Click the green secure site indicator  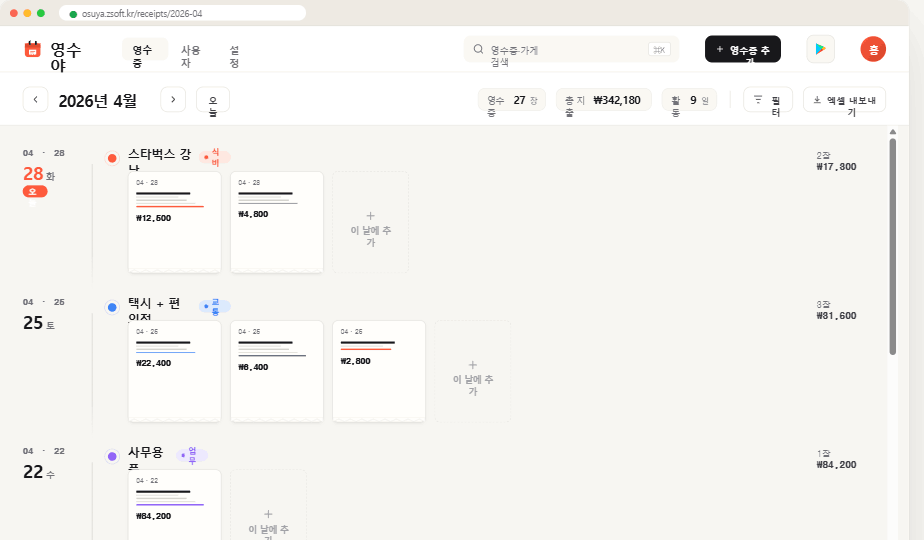tap(73, 14)
